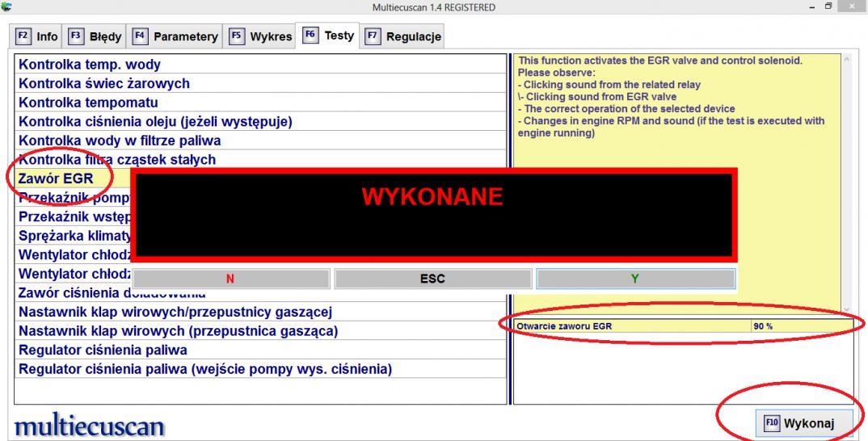Select Regulator ciśnienia paliwa test
The width and height of the screenshot is (868, 441).
[261, 351]
